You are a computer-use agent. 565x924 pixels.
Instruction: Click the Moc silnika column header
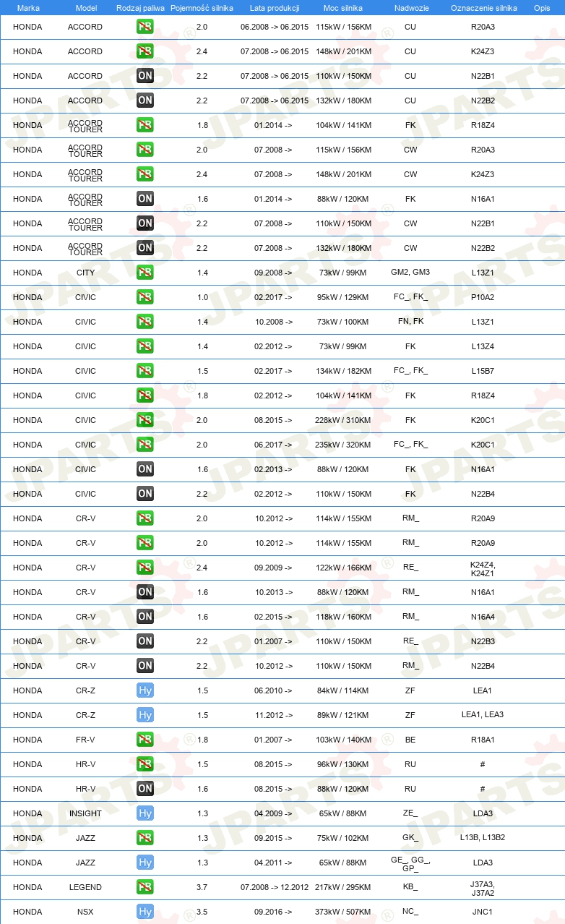click(343, 8)
